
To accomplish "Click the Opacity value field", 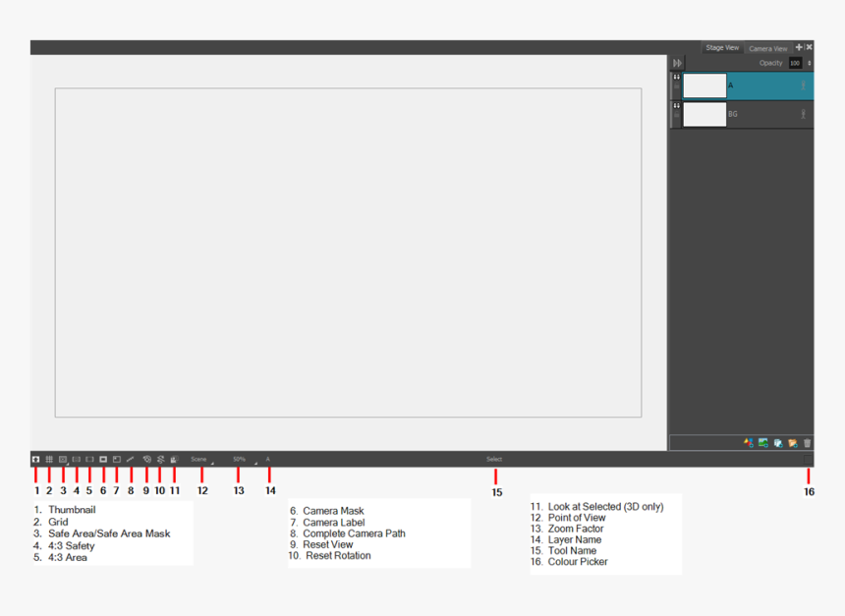I will tap(795, 63).
